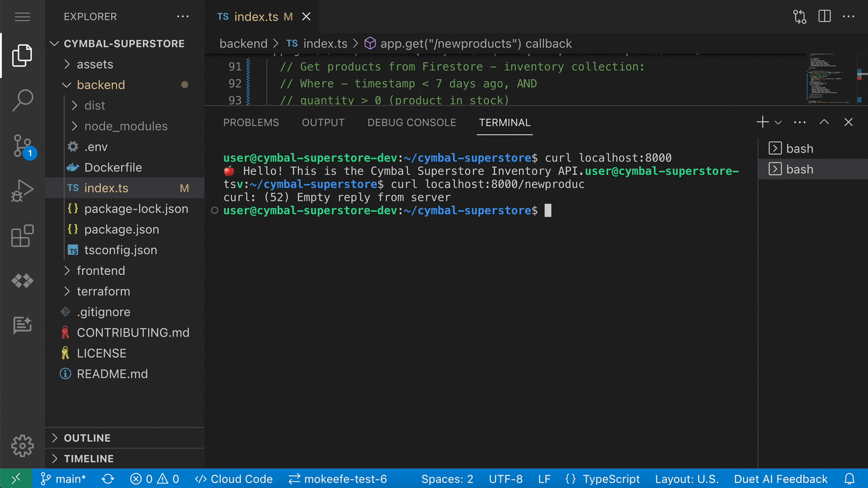Click the Manage gear icon
Image resolution: width=868 pixels, height=488 pixels.
[23, 446]
